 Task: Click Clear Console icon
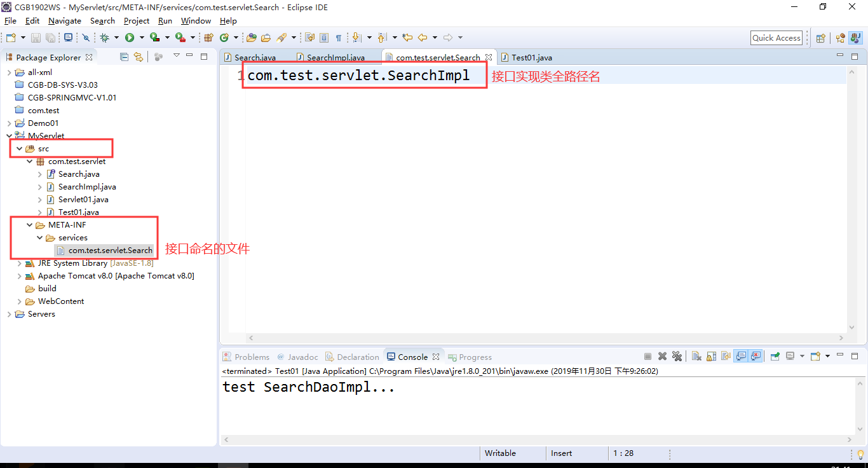pos(696,357)
